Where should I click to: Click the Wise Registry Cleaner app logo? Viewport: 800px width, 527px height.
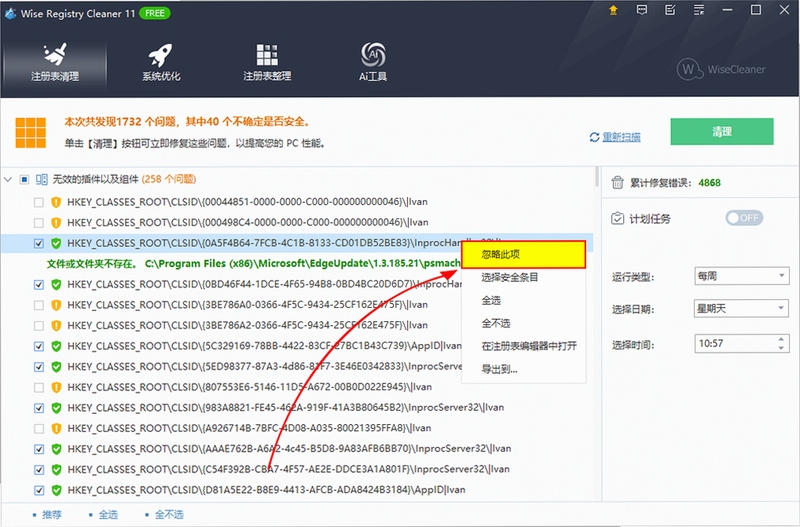click(10, 14)
